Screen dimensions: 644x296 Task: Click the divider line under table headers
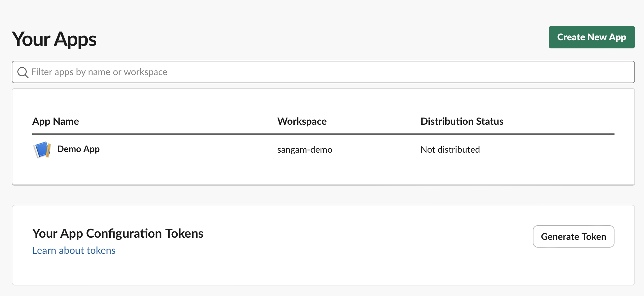click(323, 134)
